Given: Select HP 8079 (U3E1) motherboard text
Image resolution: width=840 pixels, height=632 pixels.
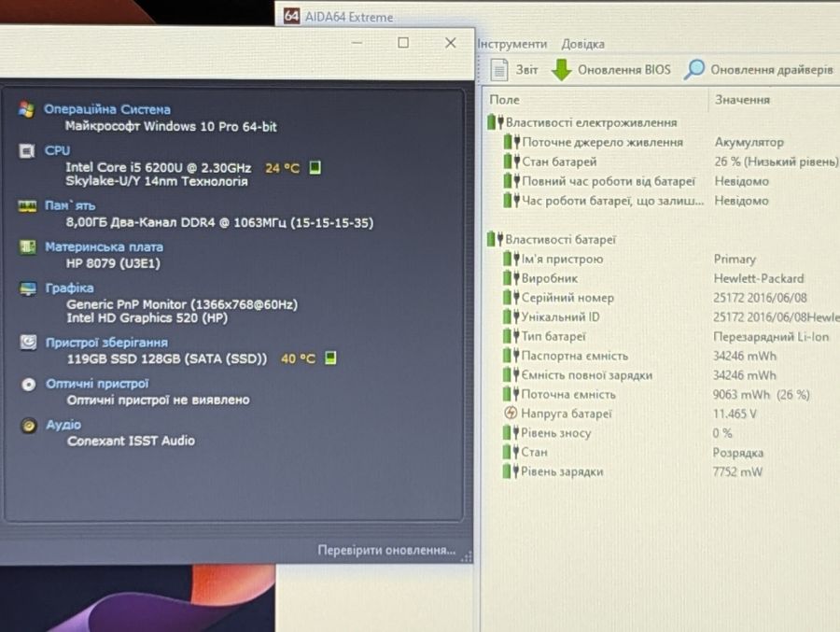Looking at the screenshot, I should pos(113,263).
